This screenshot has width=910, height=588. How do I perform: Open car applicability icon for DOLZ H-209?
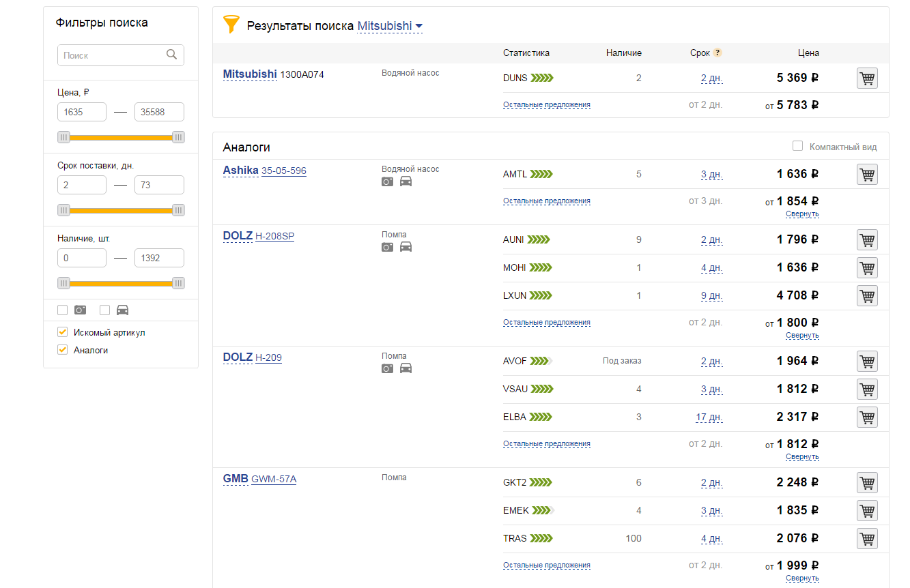coord(406,368)
